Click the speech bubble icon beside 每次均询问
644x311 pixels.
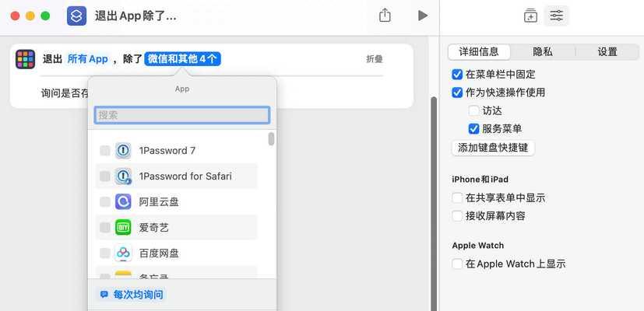coord(104,295)
